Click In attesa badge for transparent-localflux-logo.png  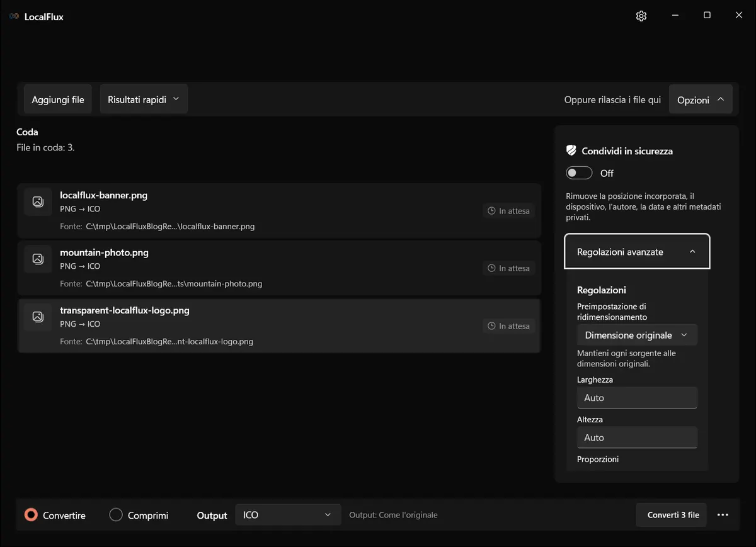[509, 326]
